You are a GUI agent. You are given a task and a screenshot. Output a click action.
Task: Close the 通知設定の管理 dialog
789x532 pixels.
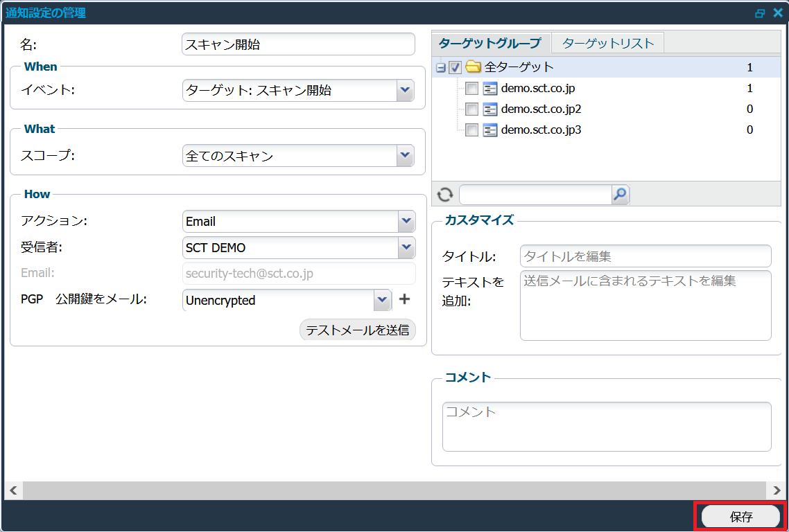[x=778, y=12]
